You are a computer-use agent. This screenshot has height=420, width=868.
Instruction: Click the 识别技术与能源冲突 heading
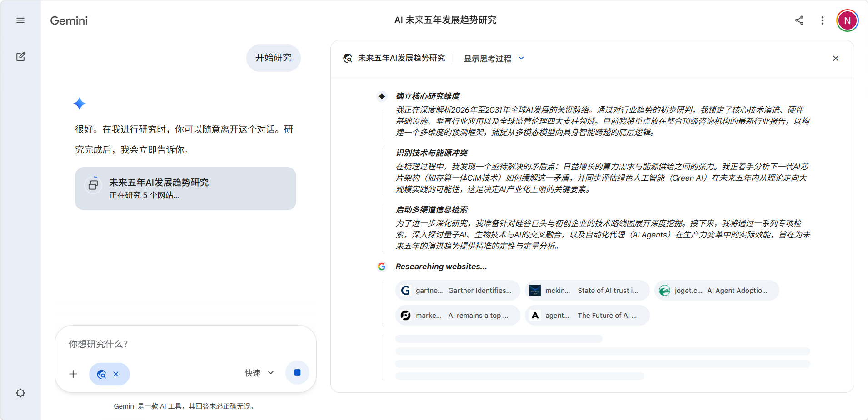click(x=432, y=153)
